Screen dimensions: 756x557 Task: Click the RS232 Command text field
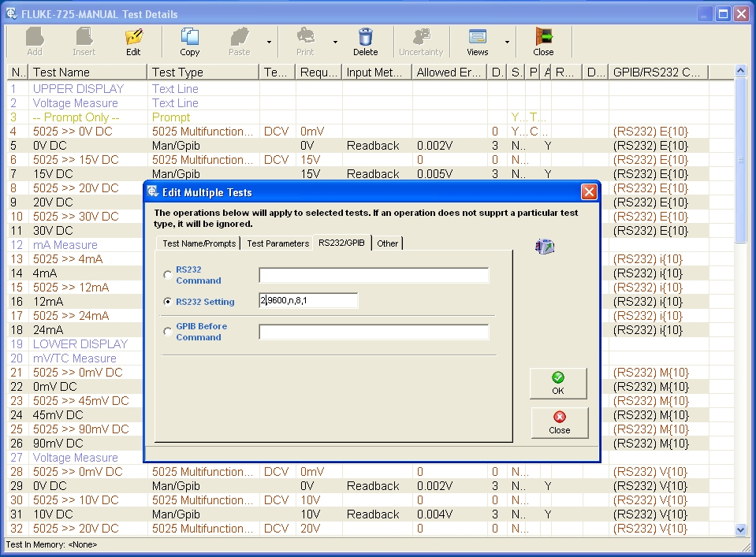374,275
